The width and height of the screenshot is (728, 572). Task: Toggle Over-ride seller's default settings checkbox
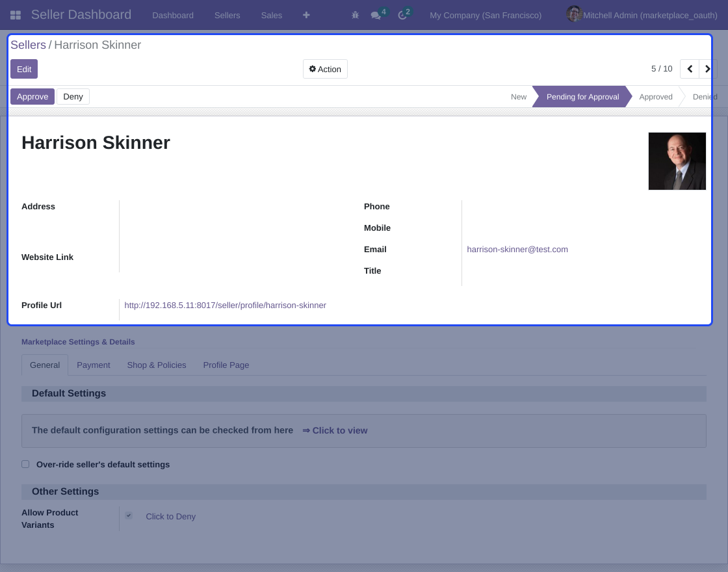coord(25,464)
